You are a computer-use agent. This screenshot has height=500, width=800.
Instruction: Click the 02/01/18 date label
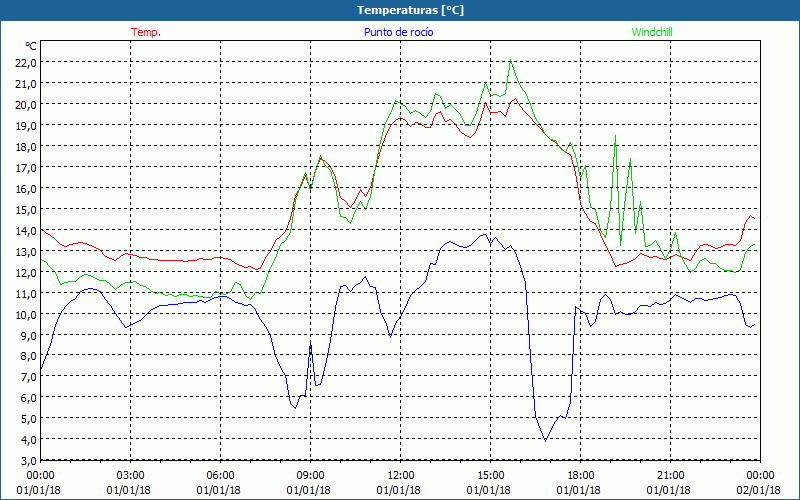click(760, 490)
